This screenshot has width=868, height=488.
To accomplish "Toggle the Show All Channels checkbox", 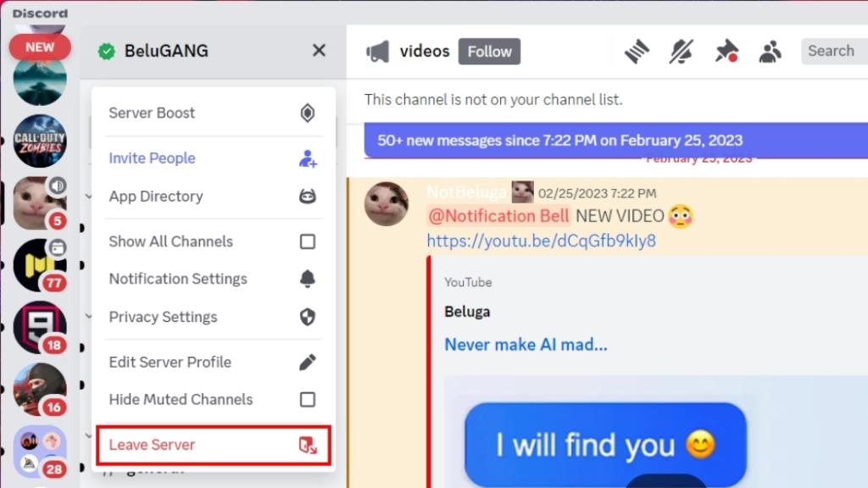I will click(308, 241).
